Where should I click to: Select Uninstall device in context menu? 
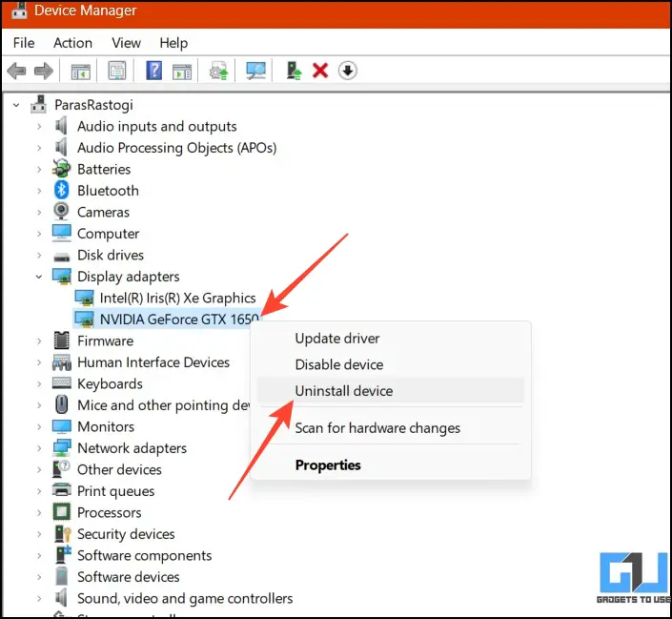point(390,390)
